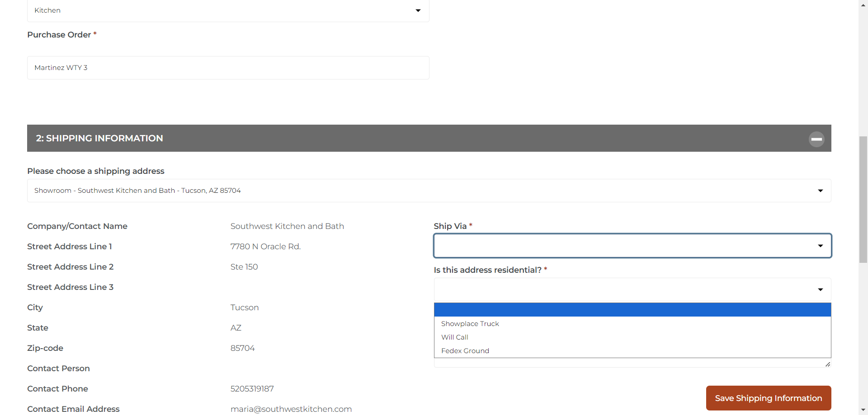Click the Ship Via field label
The height and width of the screenshot is (415, 868).
pos(450,226)
